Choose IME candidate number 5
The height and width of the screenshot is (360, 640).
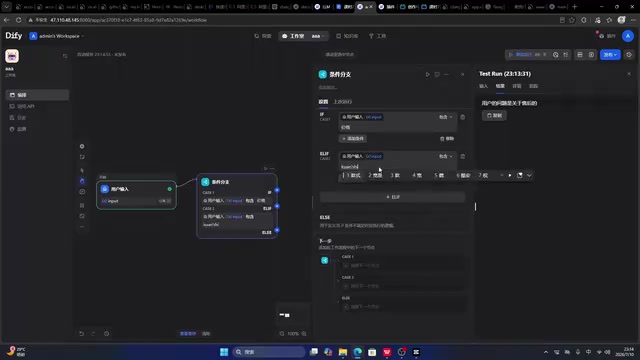[439, 176]
